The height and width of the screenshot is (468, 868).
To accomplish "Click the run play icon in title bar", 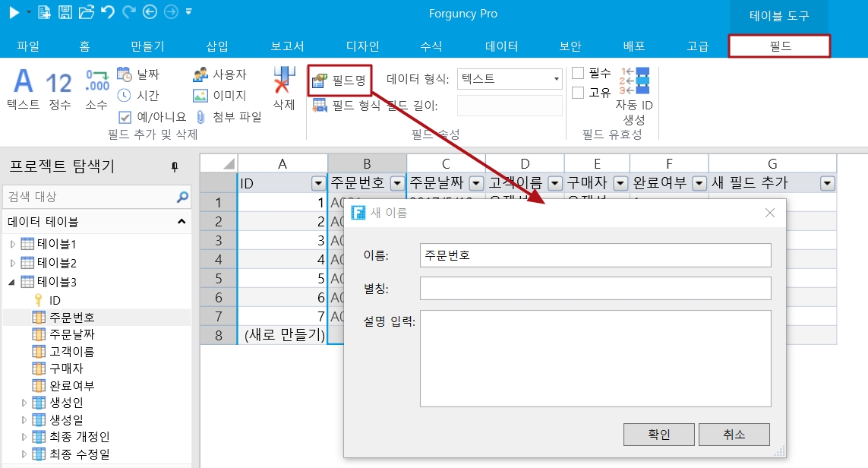I will point(14,12).
